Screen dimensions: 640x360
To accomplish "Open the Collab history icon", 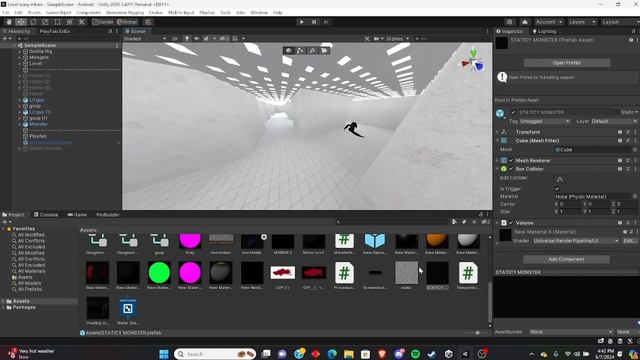I will pyautogui.click(x=509, y=22).
